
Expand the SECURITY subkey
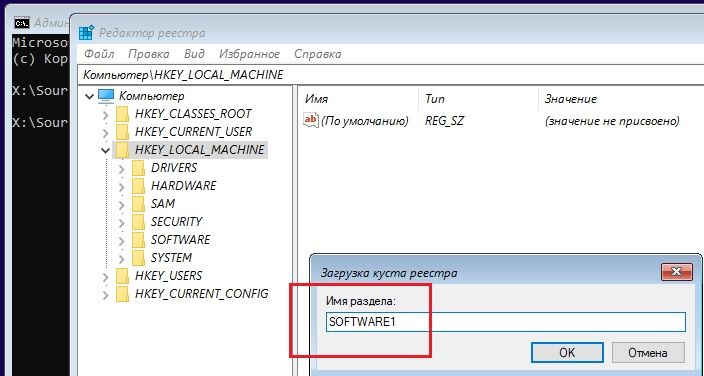pos(122,223)
